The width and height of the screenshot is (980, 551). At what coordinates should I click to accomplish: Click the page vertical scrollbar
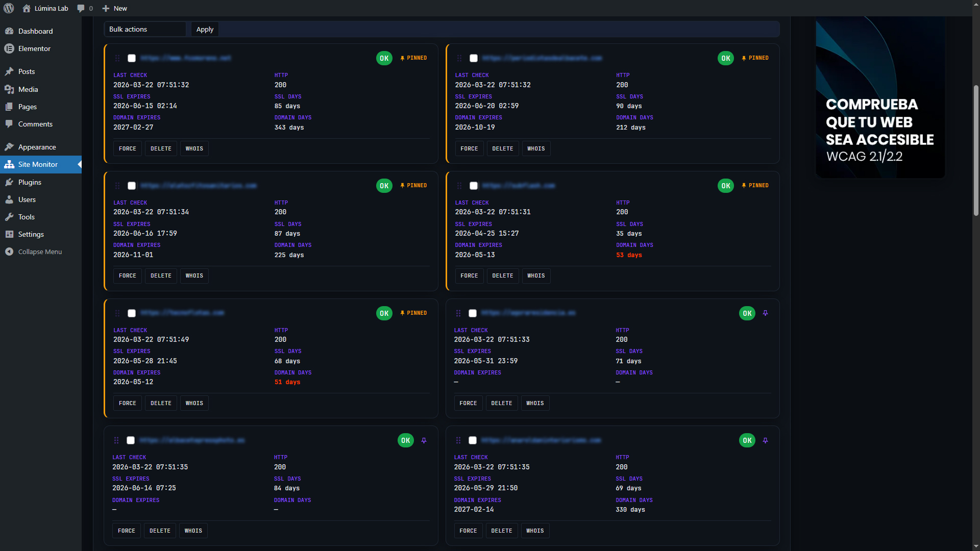(976, 151)
